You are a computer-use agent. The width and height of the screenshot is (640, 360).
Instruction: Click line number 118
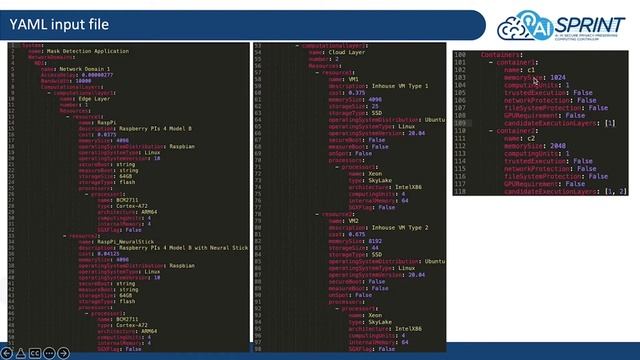[x=460, y=191]
